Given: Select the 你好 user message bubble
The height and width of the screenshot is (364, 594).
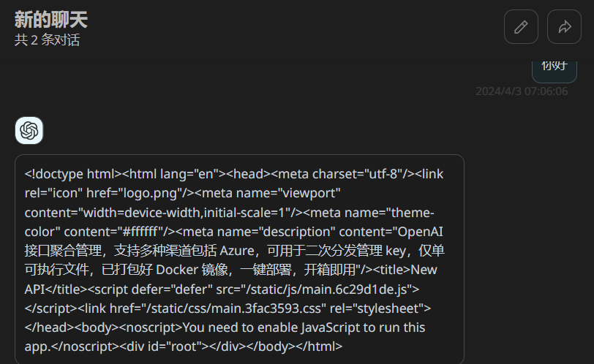Looking at the screenshot, I should tap(554, 70).
